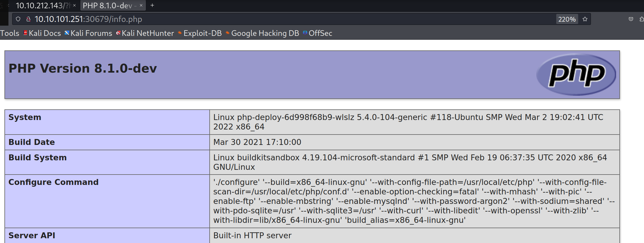
Task: Click the insecure connection padlock icon
Action: point(28,19)
